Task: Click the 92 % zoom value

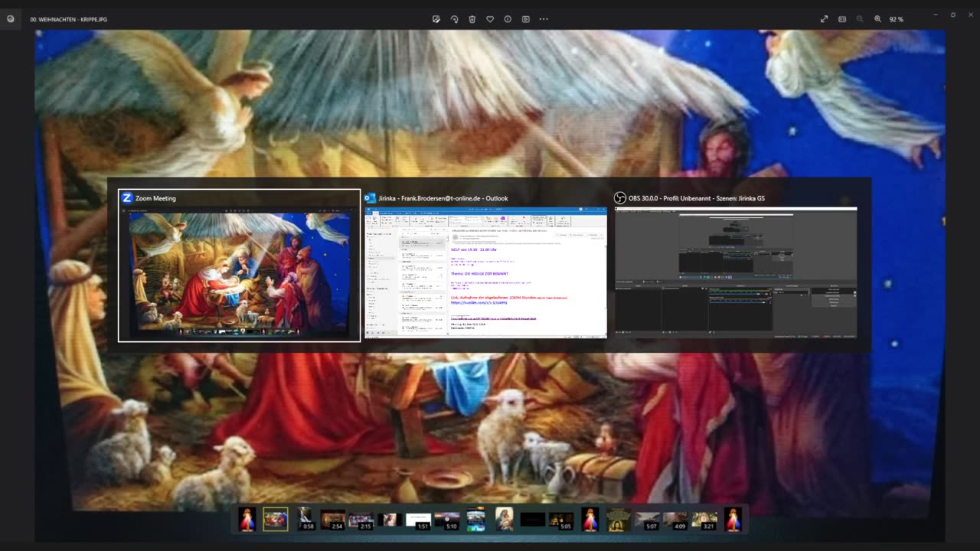Action: 897,19
